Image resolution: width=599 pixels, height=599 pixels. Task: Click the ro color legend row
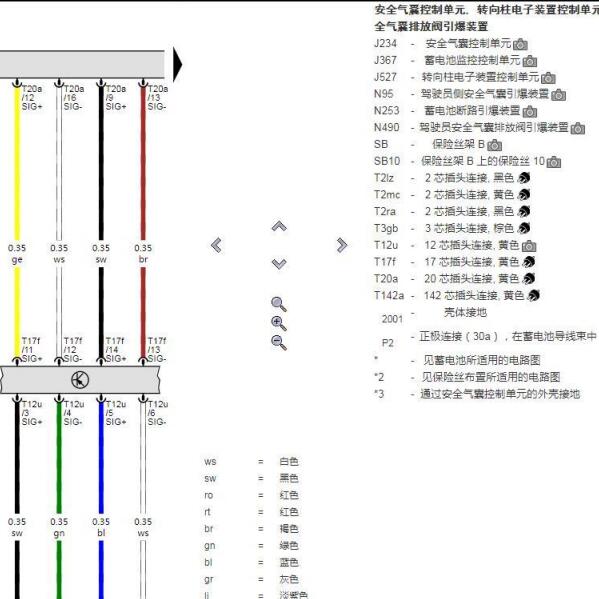(251, 495)
